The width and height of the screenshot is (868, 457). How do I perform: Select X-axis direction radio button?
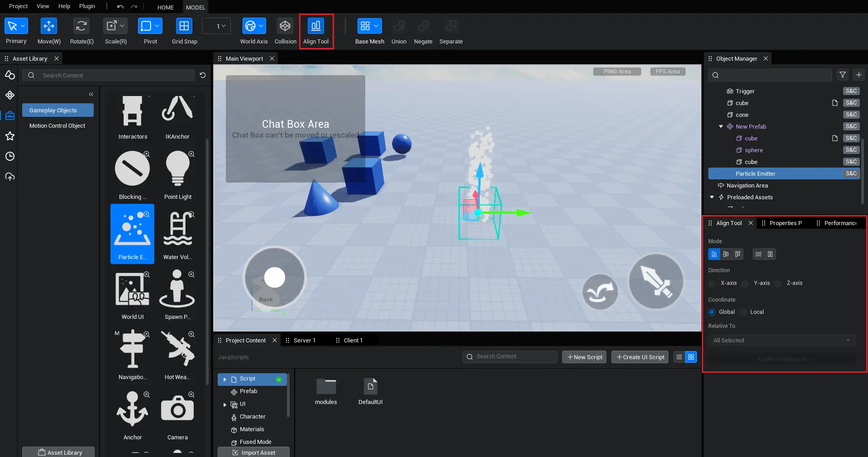tap(712, 284)
